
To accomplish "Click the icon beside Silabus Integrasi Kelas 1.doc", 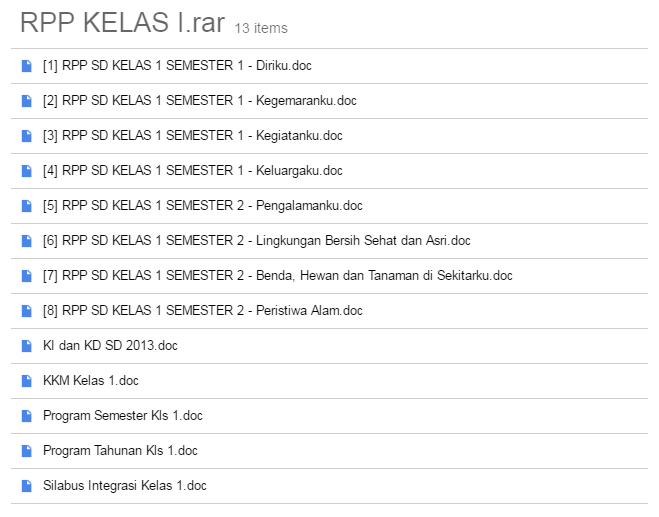I will point(26,486).
